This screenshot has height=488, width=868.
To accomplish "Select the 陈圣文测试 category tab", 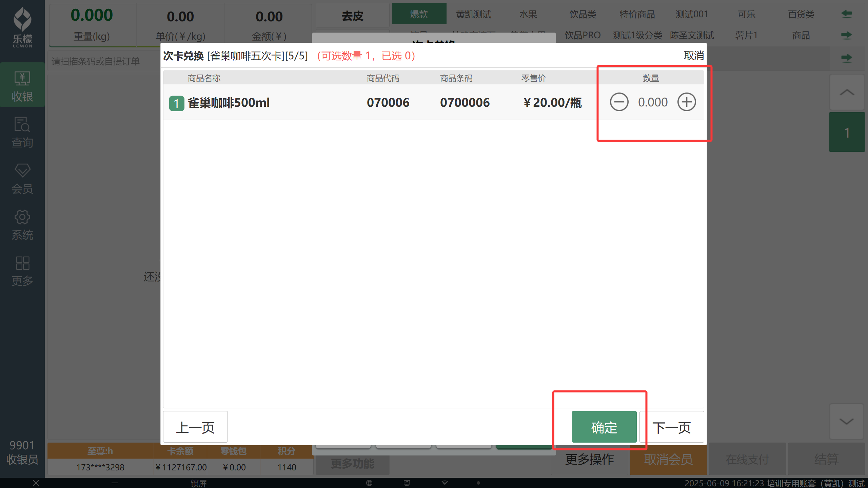I will point(692,35).
